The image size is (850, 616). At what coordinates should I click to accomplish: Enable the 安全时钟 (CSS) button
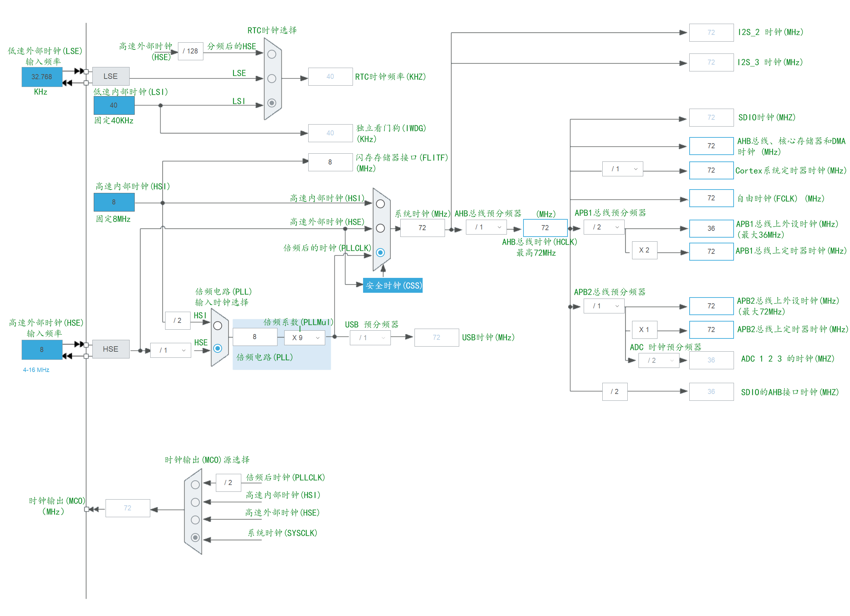[393, 286]
